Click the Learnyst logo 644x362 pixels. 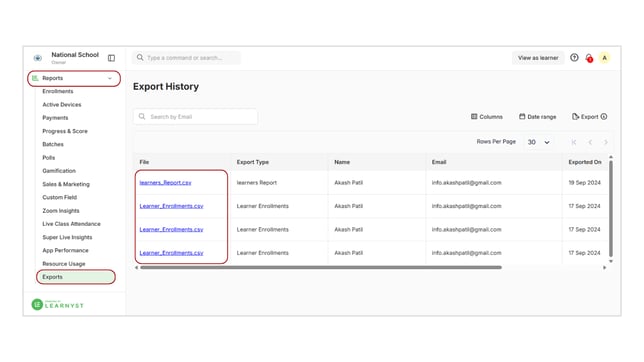point(58,304)
